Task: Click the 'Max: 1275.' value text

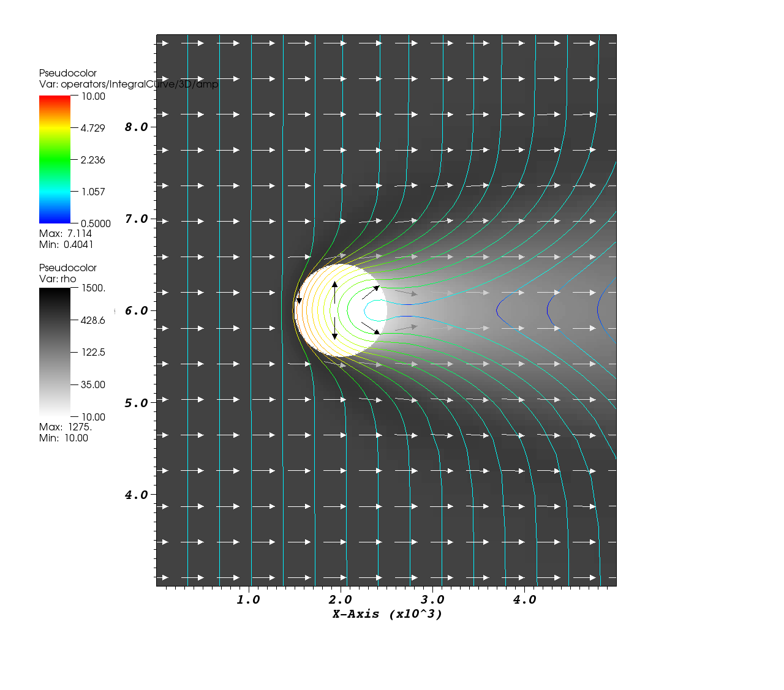Action: pos(66,427)
